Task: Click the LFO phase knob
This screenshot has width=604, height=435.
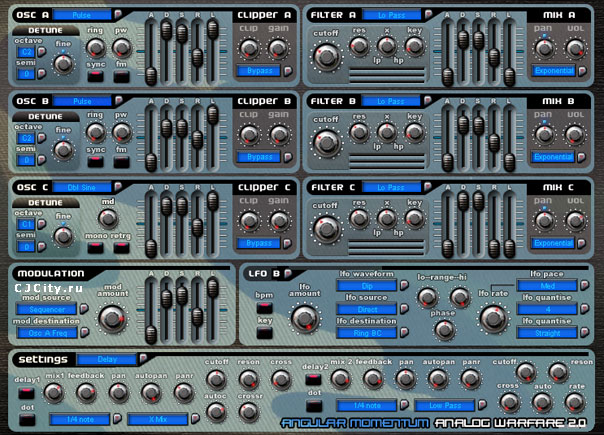Action: 444,330
